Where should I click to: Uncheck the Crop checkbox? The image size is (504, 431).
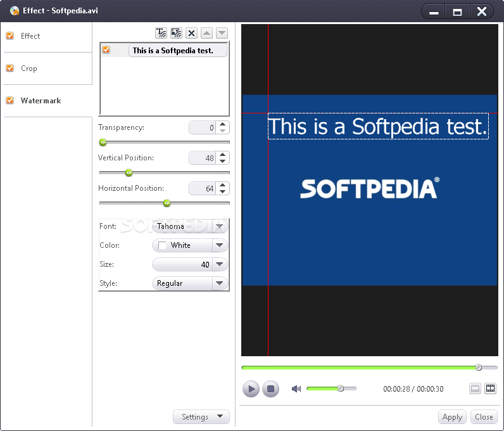[10, 68]
